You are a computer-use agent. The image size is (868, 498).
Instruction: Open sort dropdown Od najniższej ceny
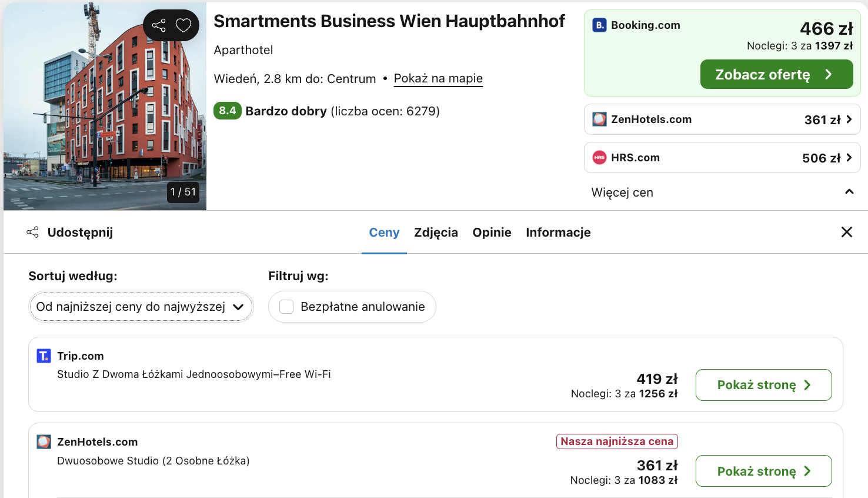(141, 307)
